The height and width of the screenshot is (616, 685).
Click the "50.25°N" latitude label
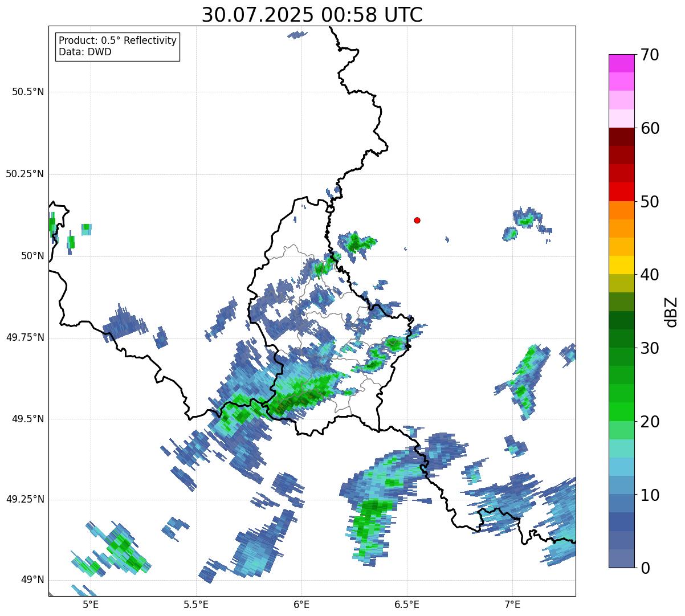25,174
